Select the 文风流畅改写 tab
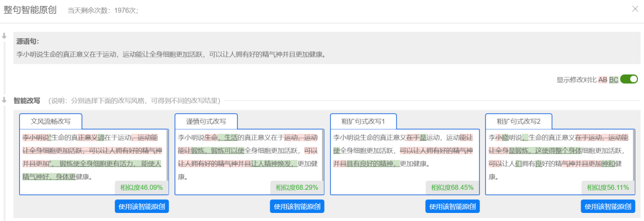 (51, 121)
